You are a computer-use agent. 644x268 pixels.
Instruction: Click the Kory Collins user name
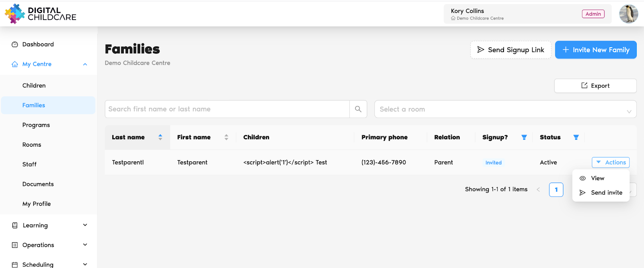tap(467, 11)
